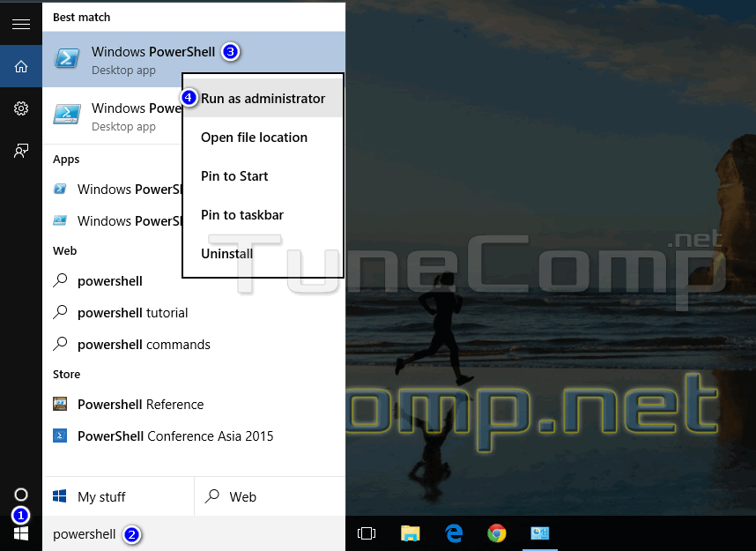Launch File Explorer from the taskbar

pyautogui.click(x=411, y=533)
